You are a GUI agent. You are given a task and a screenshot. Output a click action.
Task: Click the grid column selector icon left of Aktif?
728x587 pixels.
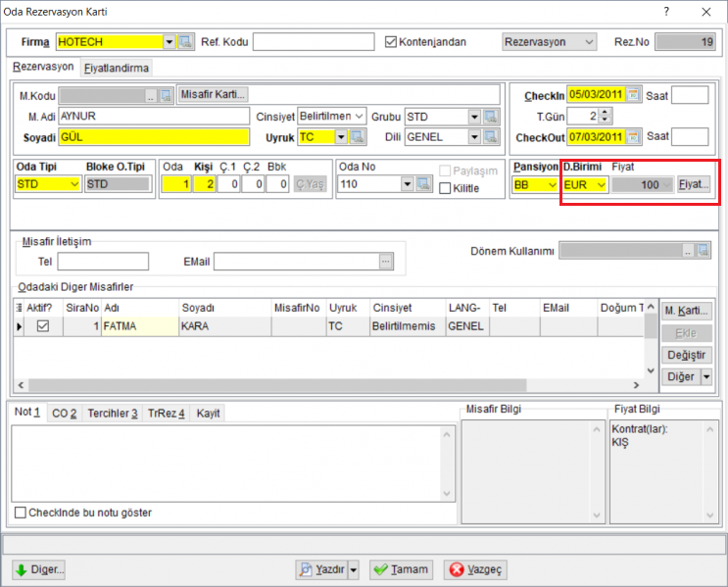(x=19, y=308)
